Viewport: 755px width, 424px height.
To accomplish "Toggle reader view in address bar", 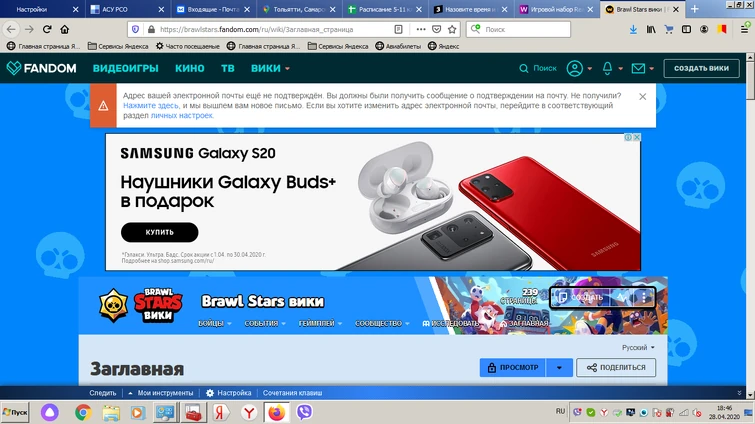I will [x=398, y=29].
